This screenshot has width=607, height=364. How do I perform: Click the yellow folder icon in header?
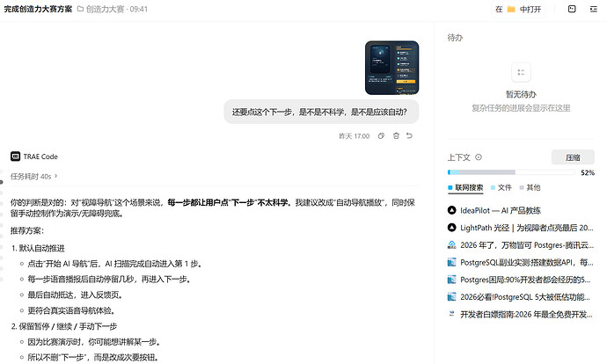pyautogui.click(x=511, y=10)
